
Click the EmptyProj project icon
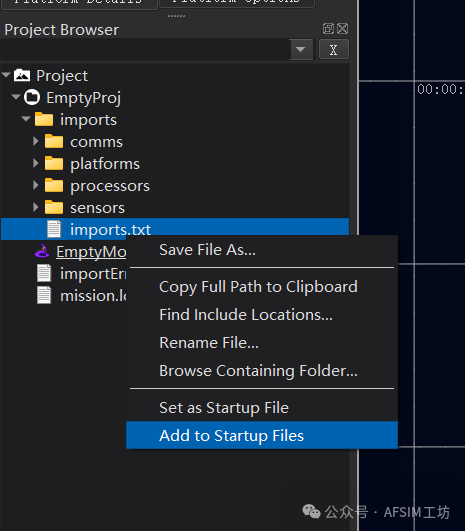tap(32, 97)
